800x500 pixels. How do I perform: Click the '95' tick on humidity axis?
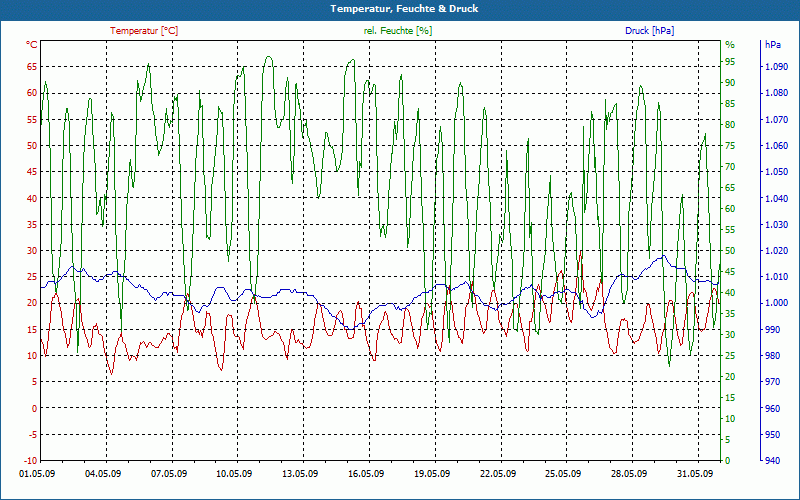(730, 61)
